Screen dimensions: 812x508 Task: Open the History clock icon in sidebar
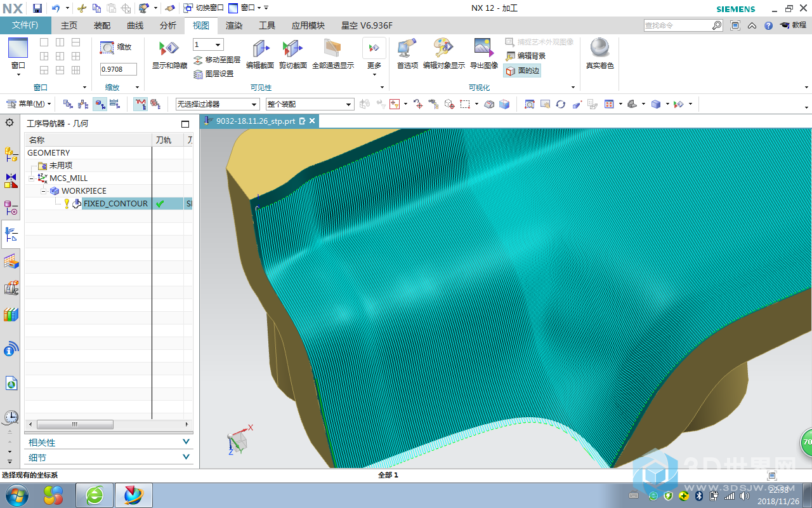[x=11, y=417]
